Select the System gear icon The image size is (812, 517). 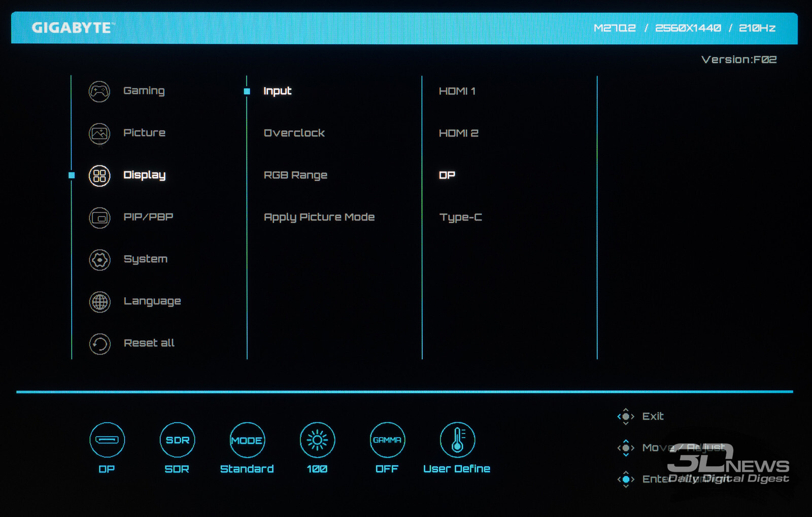[99, 260]
